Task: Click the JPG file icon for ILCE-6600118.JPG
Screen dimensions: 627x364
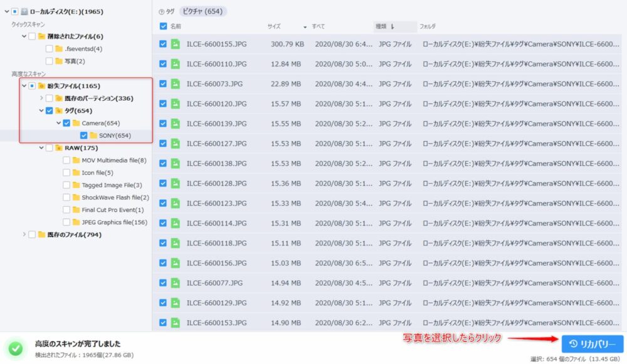Action: [175, 243]
